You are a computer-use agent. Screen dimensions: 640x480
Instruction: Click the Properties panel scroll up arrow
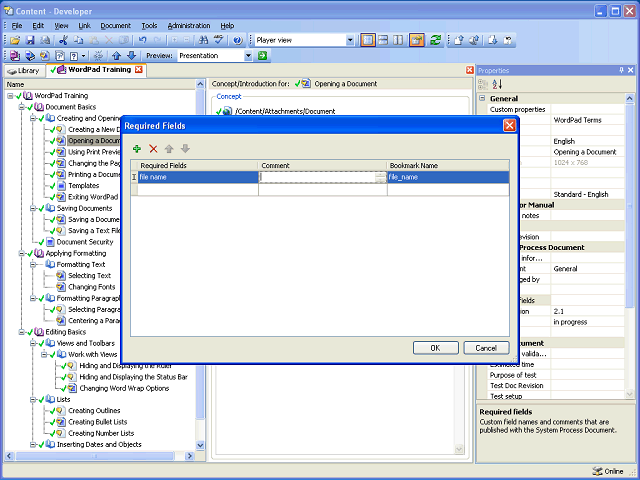[629, 98]
